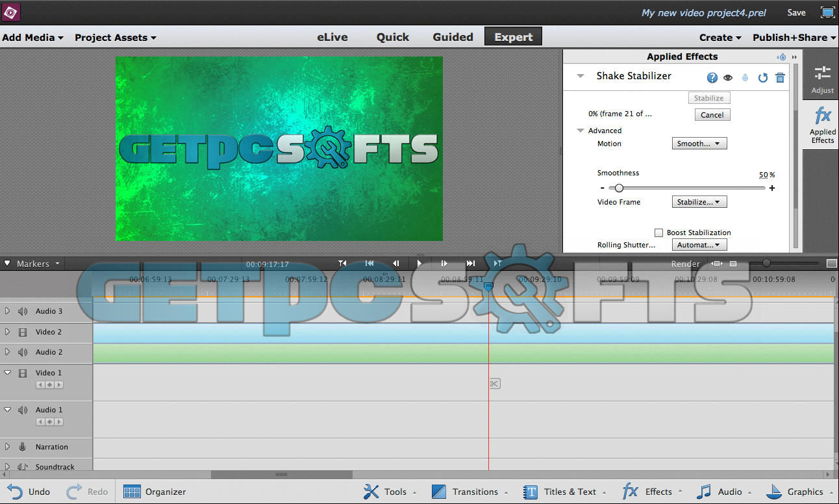Mute the Audio 1 track speaker

pyautogui.click(x=23, y=410)
